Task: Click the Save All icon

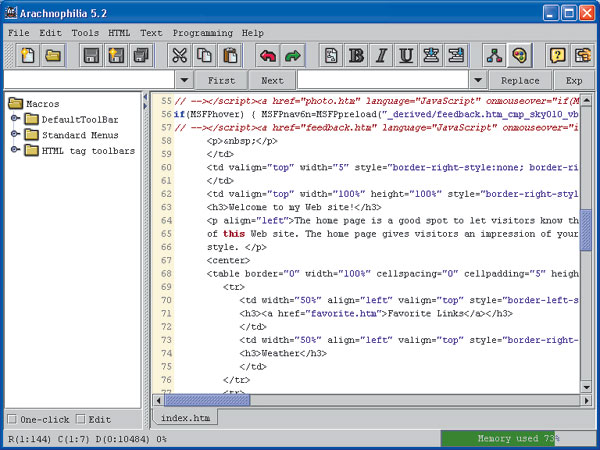Action: click(x=141, y=55)
